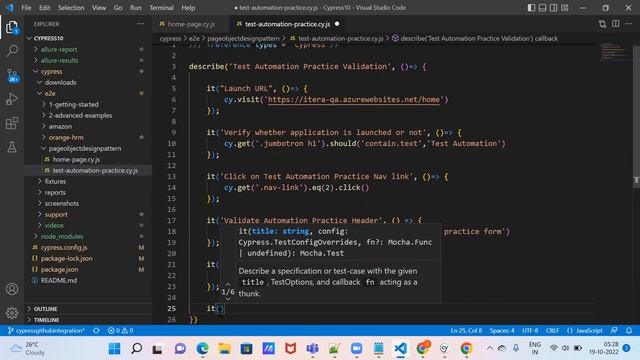The height and width of the screenshot is (360, 640).
Task: Click the cypressgithubintegration branch in status bar
Action: tap(46, 331)
